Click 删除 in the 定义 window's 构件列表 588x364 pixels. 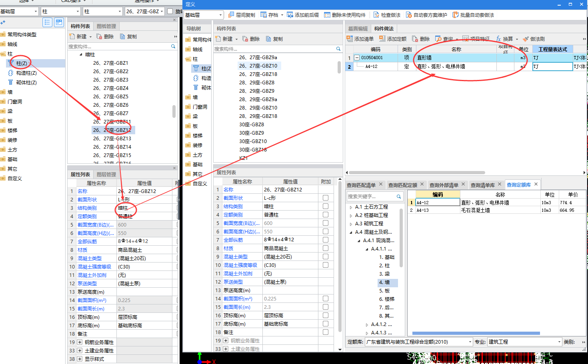tap(251, 39)
